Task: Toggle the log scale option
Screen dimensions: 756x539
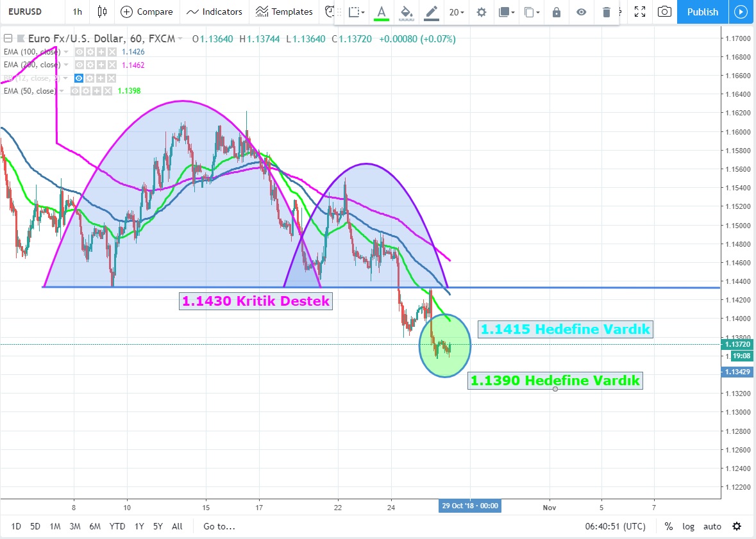Action: (688, 526)
